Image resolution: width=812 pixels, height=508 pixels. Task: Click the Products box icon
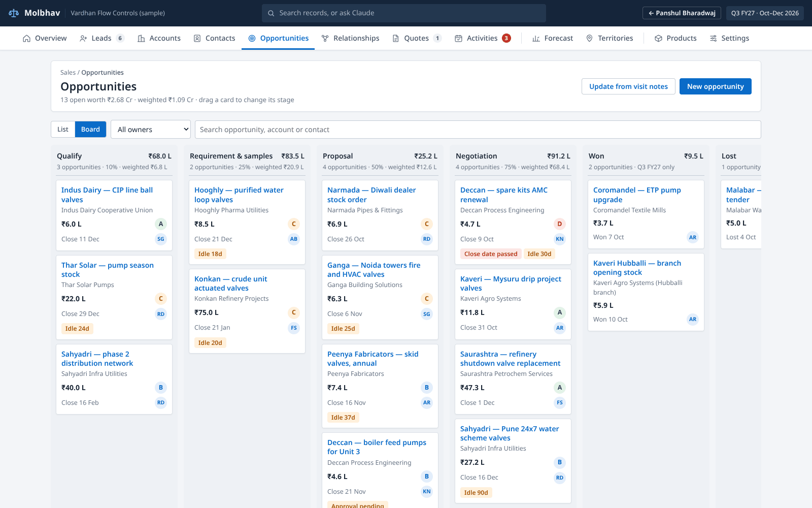click(658, 39)
